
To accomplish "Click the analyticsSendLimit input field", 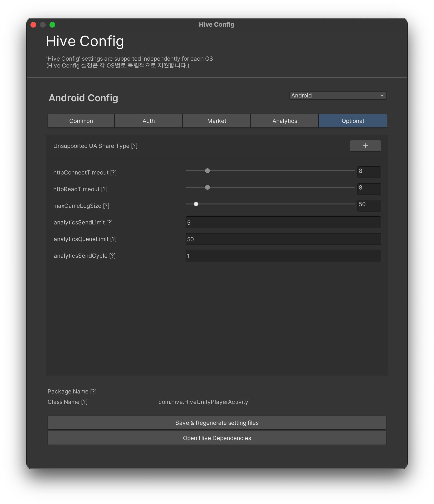I will click(x=283, y=222).
